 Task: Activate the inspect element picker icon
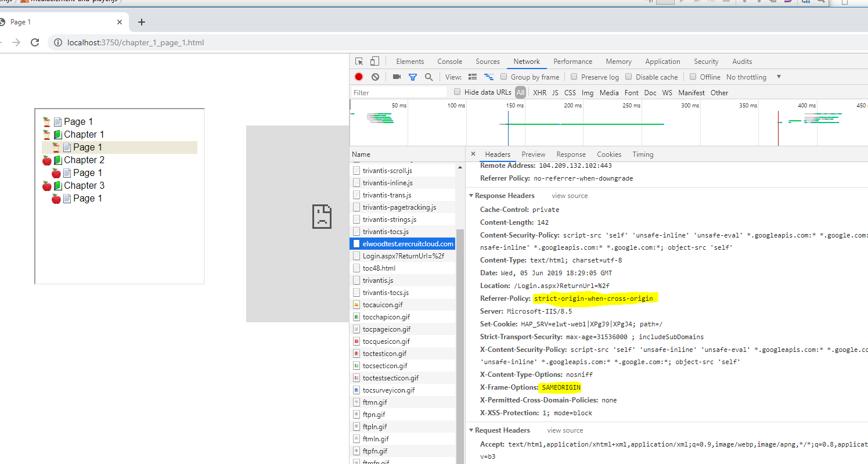coord(359,62)
